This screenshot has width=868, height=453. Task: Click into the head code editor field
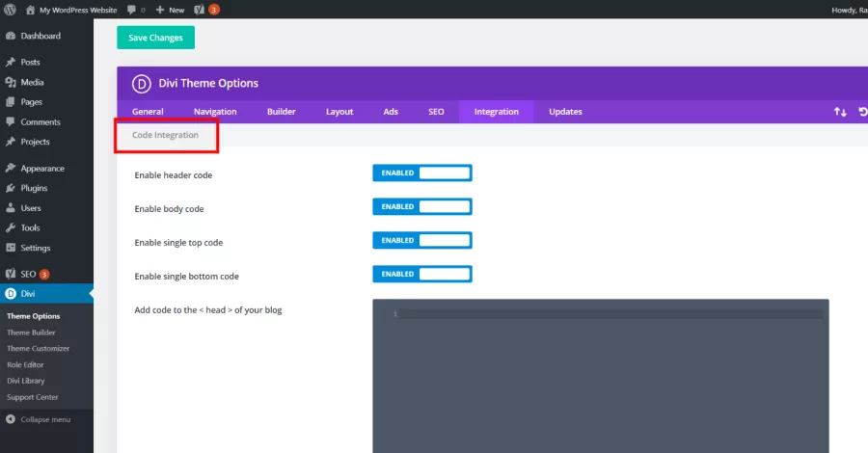(601, 376)
